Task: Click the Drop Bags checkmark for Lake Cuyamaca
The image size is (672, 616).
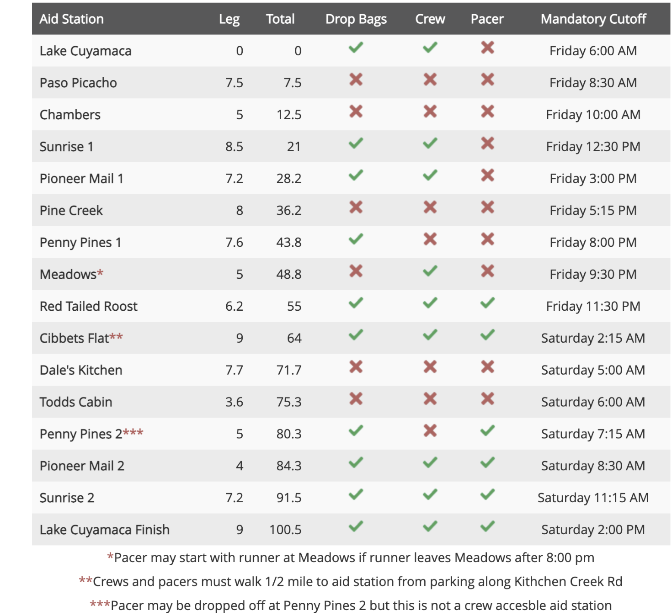Action: pyautogui.click(x=356, y=48)
